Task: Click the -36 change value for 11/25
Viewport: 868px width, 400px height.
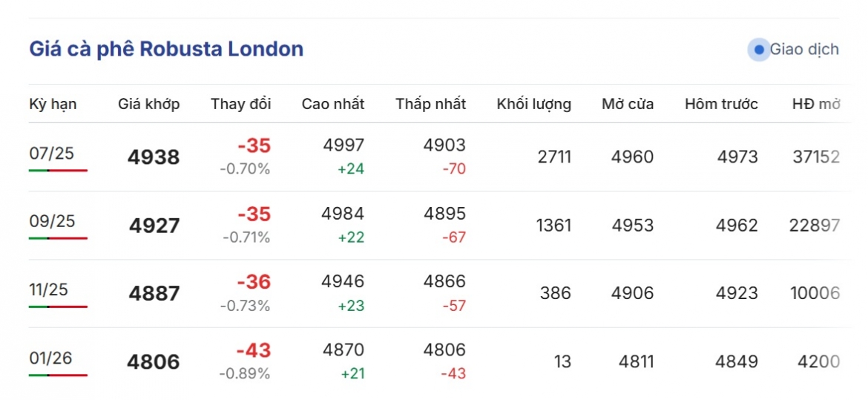Action: click(x=254, y=283)
